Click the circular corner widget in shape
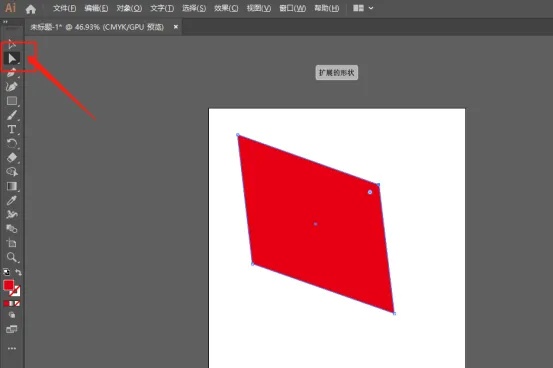 (370, 192)
